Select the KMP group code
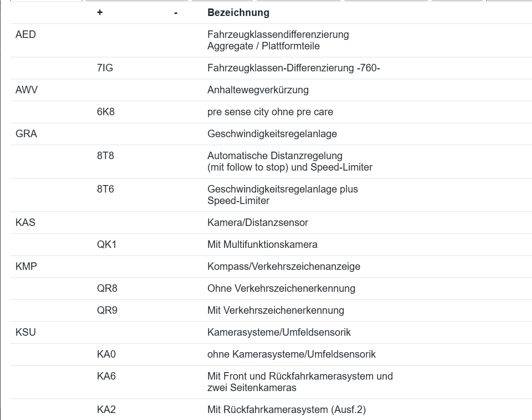This screenshot has height=420, width=532. click(x=26, y=266)
